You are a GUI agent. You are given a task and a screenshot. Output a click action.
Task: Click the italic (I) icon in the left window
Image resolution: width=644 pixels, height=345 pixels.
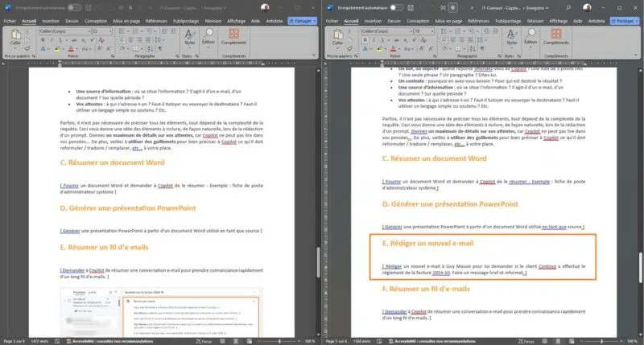click(x=52, y=42)
